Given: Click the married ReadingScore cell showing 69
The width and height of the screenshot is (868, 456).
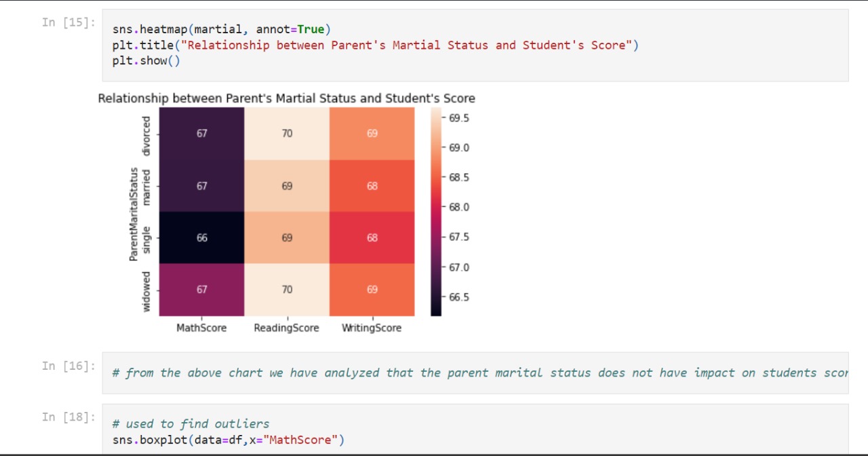Looking at the screenshot, I should (x=287, y=186).
